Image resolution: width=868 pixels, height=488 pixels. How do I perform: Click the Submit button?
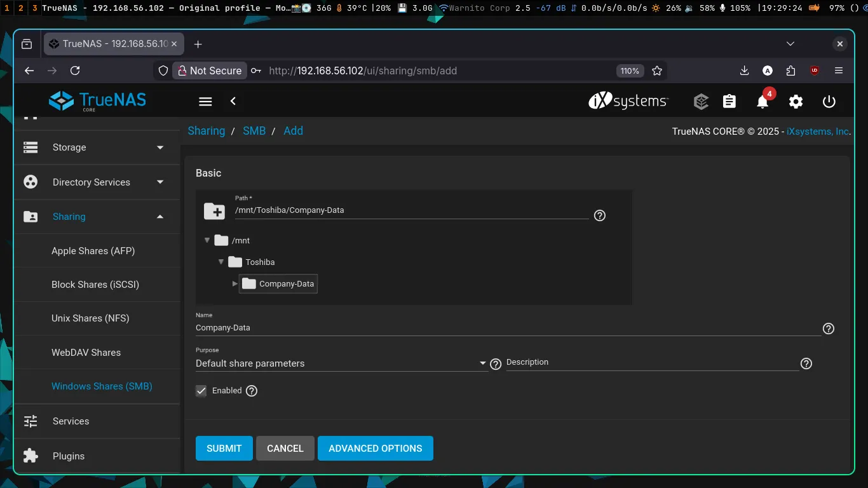(224, 448)
